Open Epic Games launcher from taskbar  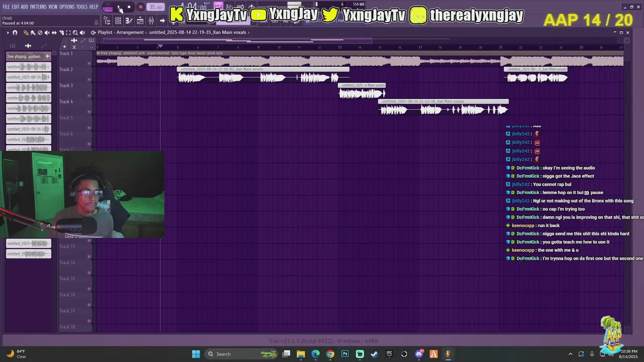tap(389, 354)
